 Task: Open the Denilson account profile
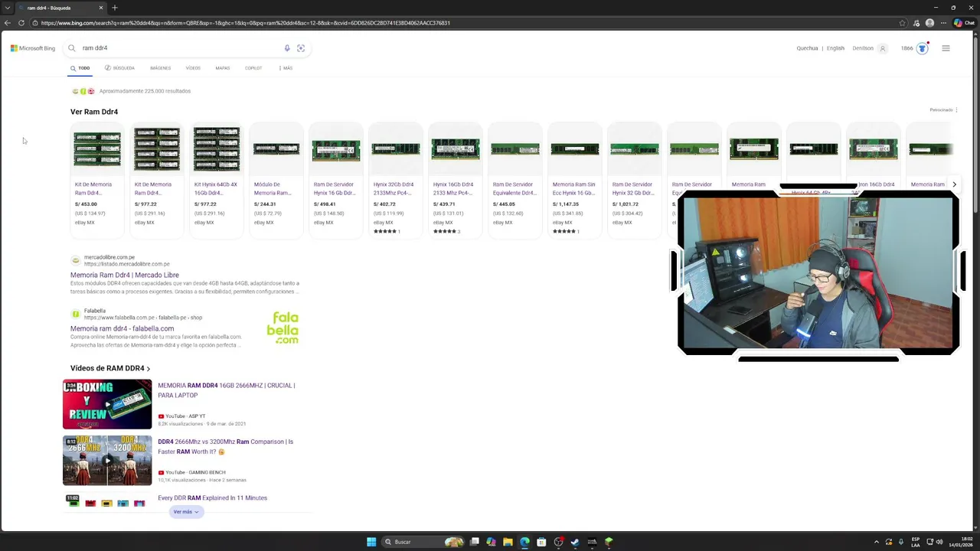tap(869, 48)
